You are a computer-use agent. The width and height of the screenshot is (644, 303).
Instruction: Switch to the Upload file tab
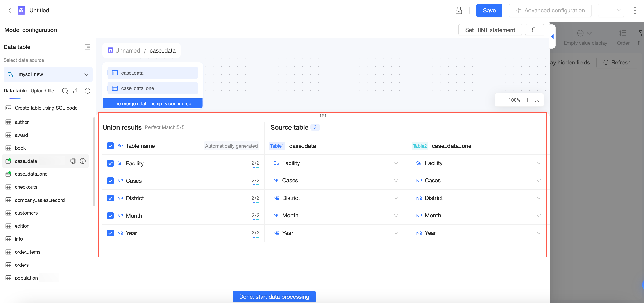click(x=42, y=91)
